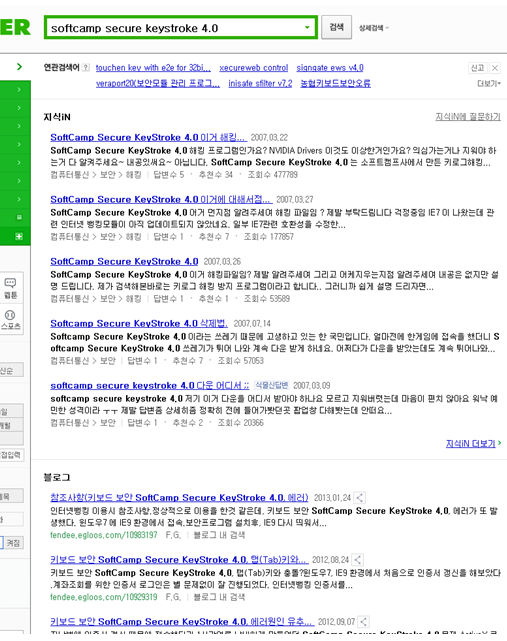Click the 검색 search button
The image size is (507, 641).
(x=336, y=27)
